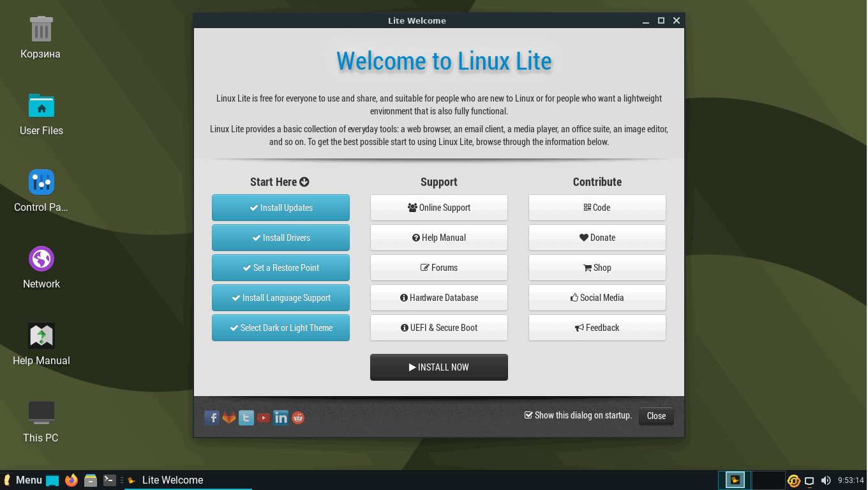Click the Close button in the dialog footer
The width and height of the screenshot is (868, 490).
point(656,416)
